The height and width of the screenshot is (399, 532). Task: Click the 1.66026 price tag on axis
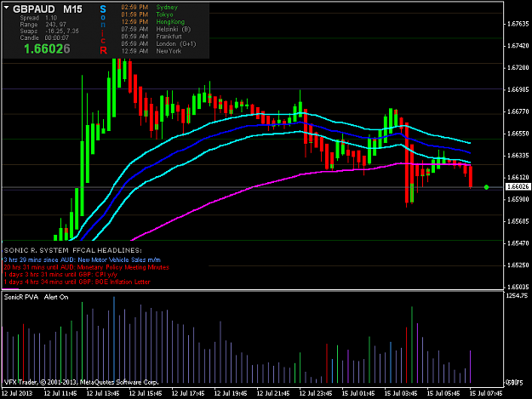pos(518,187)
